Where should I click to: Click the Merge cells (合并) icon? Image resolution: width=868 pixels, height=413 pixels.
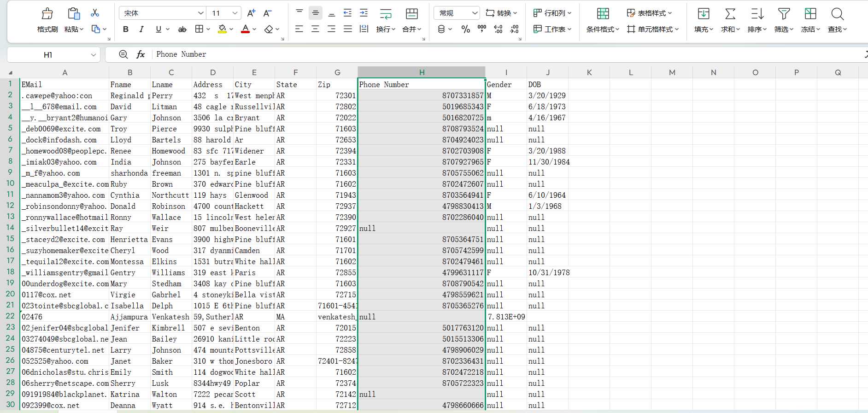412,14
